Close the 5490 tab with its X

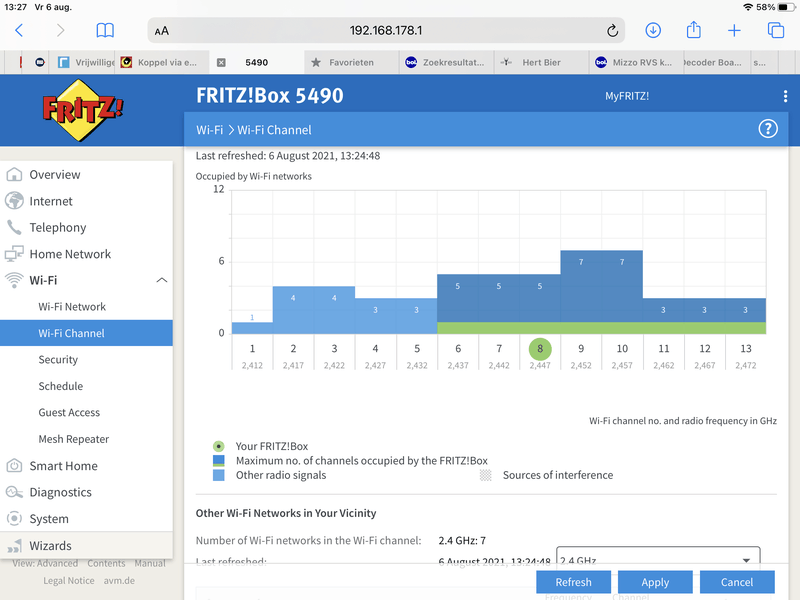tap(221, 62)
